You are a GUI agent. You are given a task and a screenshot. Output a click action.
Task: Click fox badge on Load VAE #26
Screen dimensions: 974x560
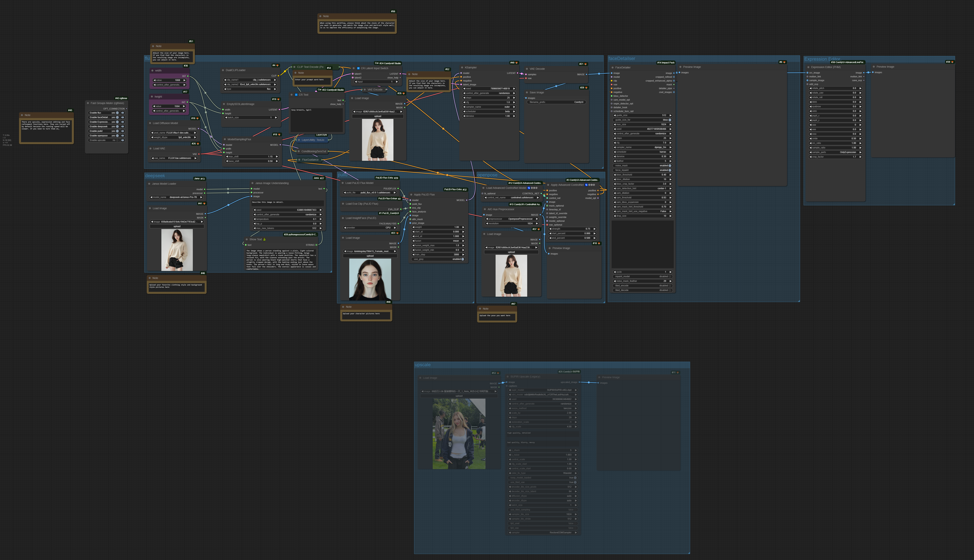tap(198, 144)
